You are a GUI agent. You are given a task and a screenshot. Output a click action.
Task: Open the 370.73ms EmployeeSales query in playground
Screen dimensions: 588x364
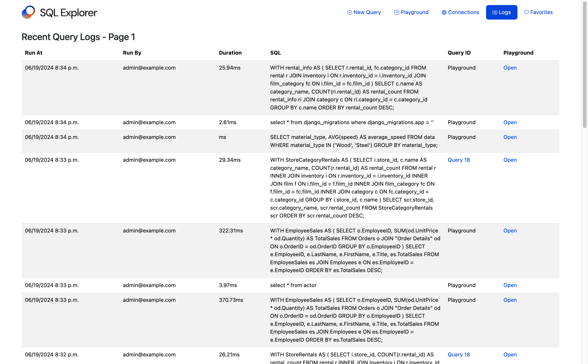(510, 300)
